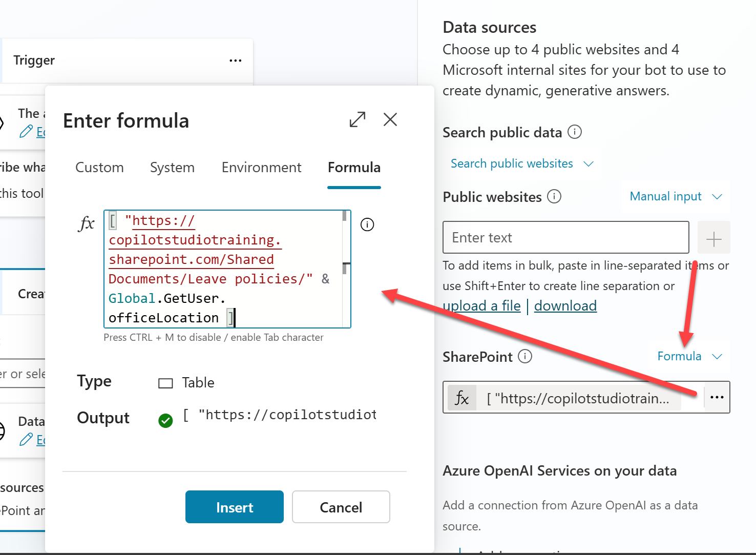Screen dimensions: 756x555
Task: Click the info icon beside formula box
Action: [x=367, y=224]
